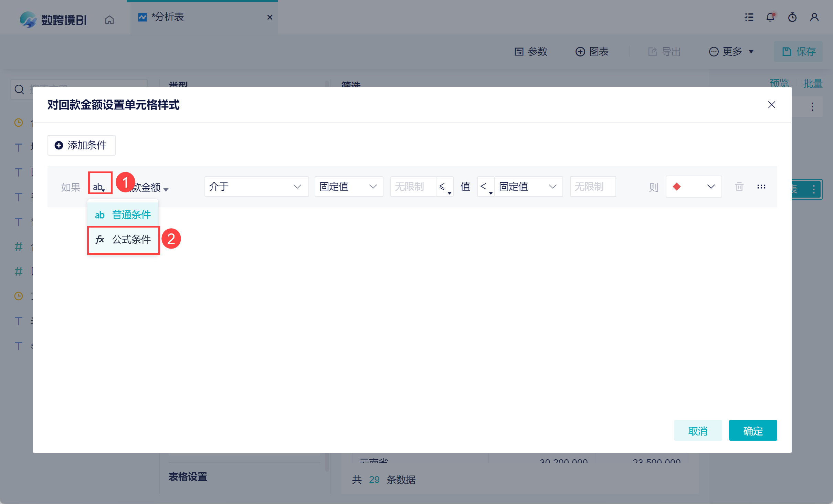Open the notifications bell icon
Screen dimensions: 833x504
[x=770, y=17]
